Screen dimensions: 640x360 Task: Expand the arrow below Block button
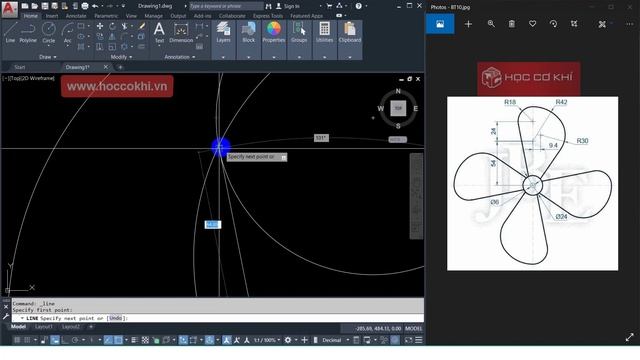coord(248,57)
